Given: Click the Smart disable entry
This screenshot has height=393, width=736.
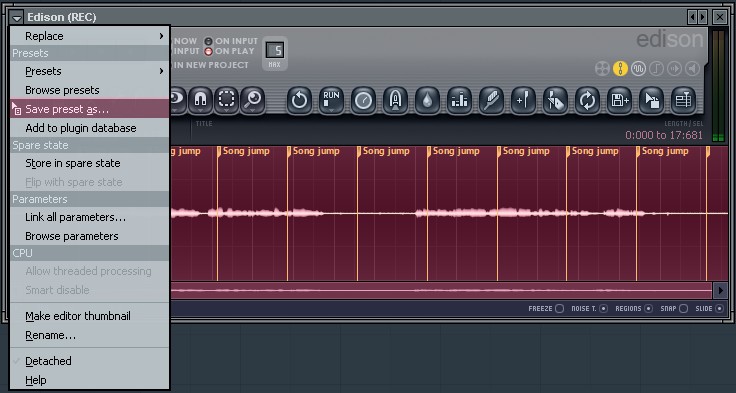Looking at the screenshot, I should point(90,290).
